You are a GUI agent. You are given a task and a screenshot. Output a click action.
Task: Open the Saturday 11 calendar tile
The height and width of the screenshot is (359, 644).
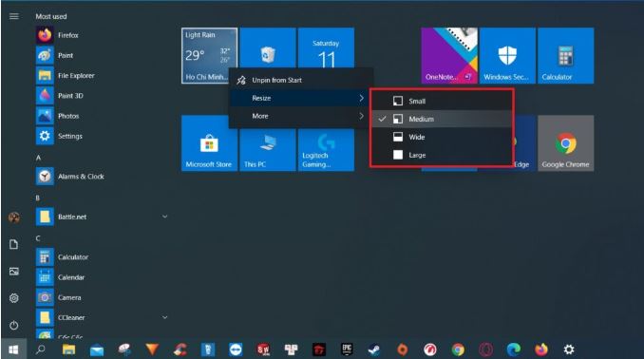326,47
